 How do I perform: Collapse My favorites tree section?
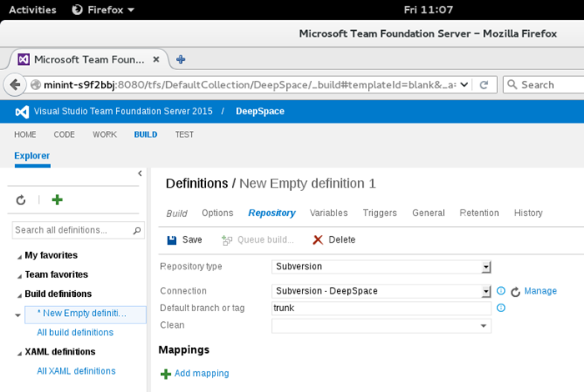pyautogui.click(x=19, y=257)
